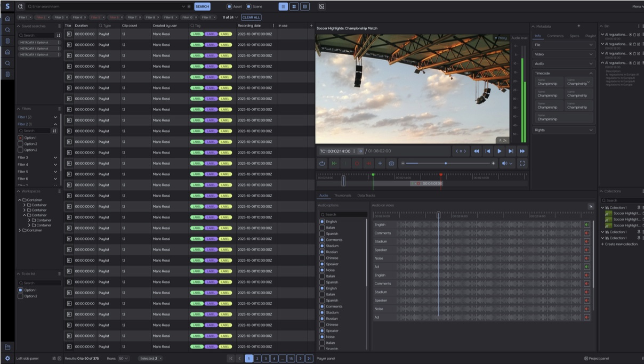
Task: Toggle the Scene checkbox
Action: (x=248, y=6)
